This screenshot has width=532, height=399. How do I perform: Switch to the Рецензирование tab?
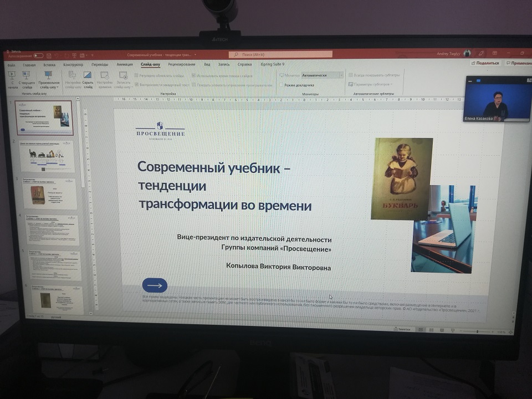pos(181,64)
